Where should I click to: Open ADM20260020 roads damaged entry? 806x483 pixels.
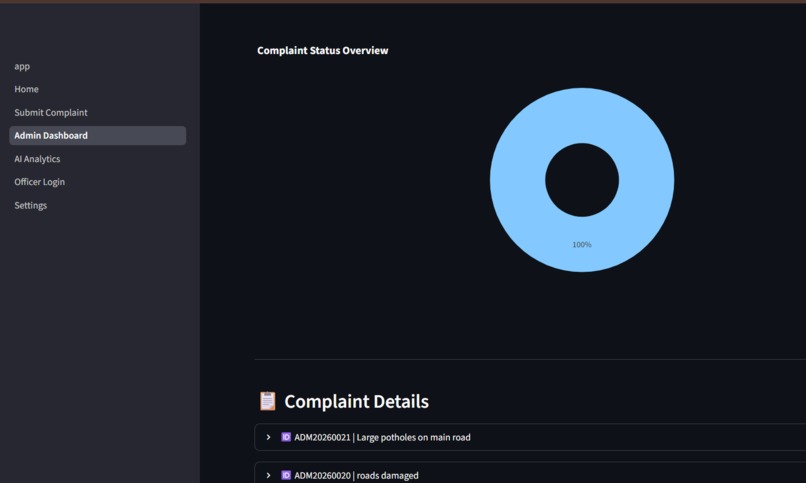pyautogui.click(x=356, y=476)
